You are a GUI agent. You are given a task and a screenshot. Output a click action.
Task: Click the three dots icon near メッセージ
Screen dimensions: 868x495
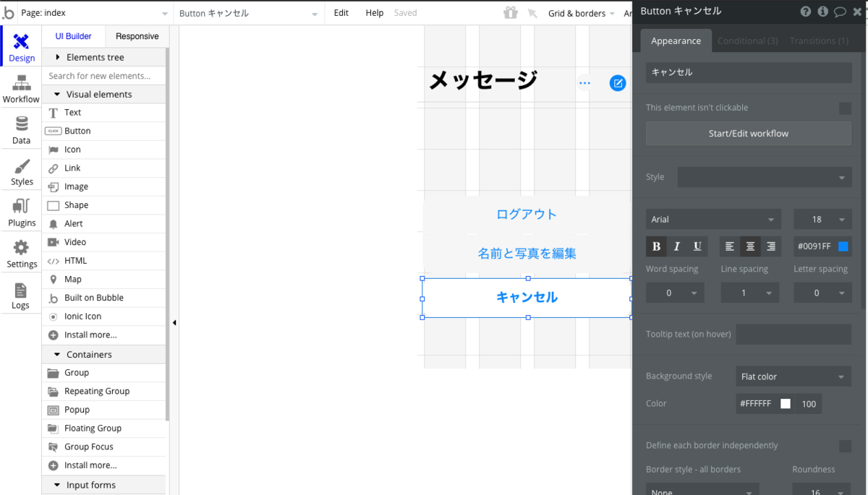coord(584,83)
